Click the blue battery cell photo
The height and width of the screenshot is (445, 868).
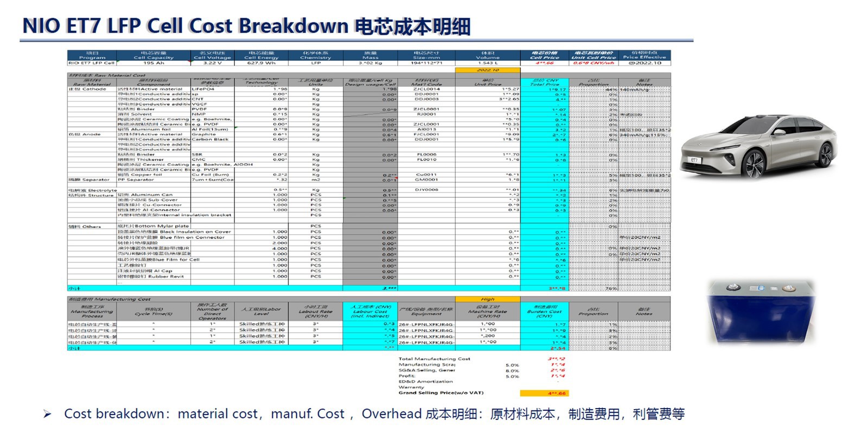[x=761, y=312]
